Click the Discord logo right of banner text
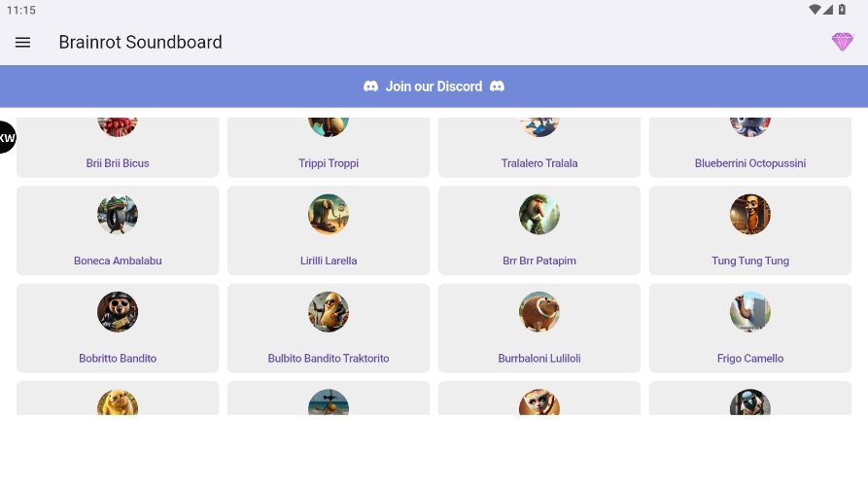868x488 pixels. point(497,87)
